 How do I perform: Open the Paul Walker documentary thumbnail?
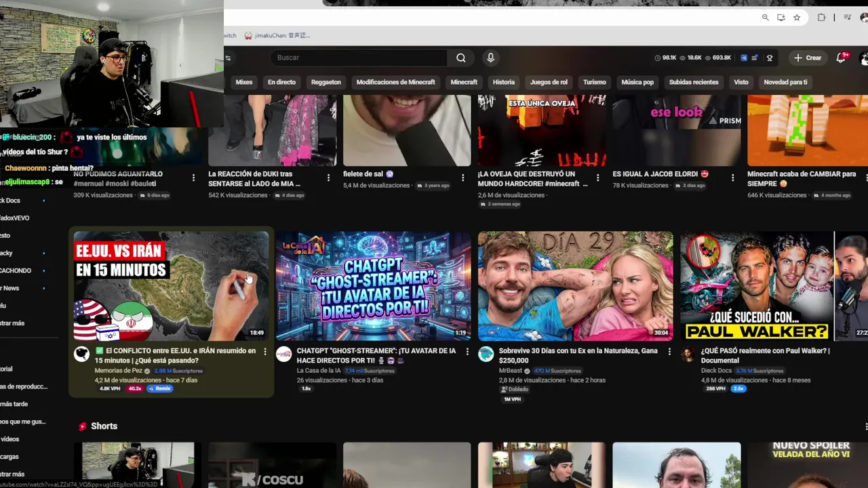pyautogui.click(x=757, y=285)
